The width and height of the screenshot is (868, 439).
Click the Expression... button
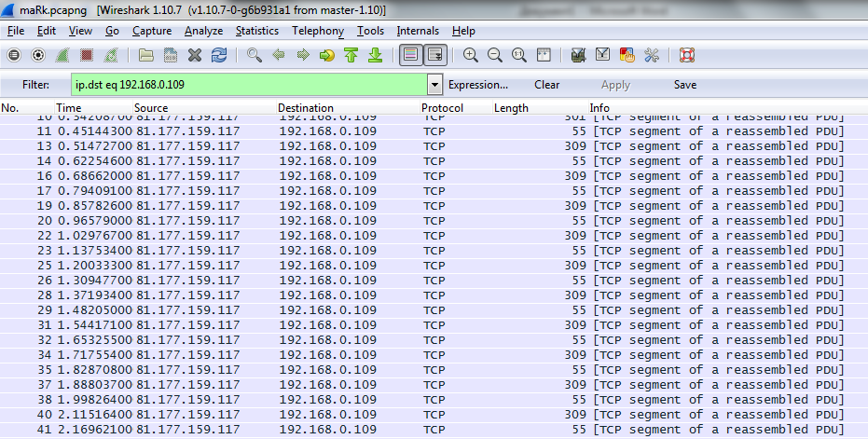pos(478,85)
